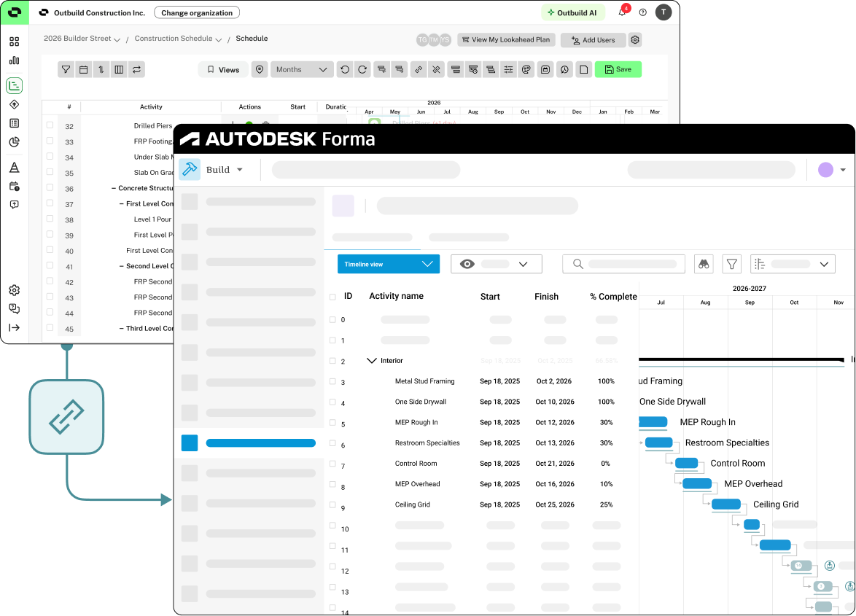Click the search field in Forma schedule
The image size is (856, 616).
(624, 265)
